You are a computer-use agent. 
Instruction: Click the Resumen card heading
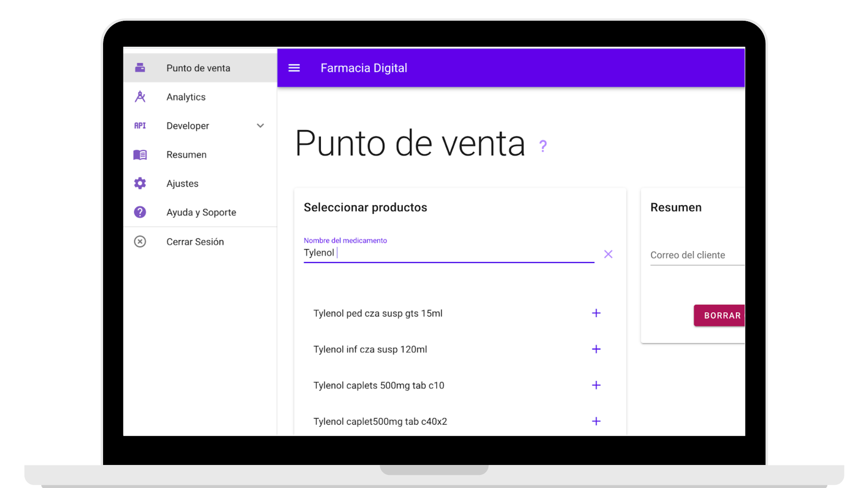[x=676, y=207]
